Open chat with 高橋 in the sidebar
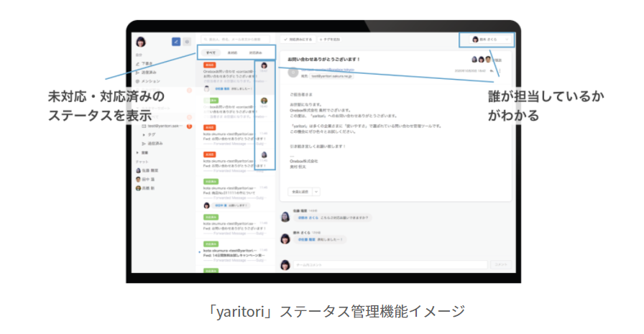Viewport: 644px width, 334px height. (145, 188)
